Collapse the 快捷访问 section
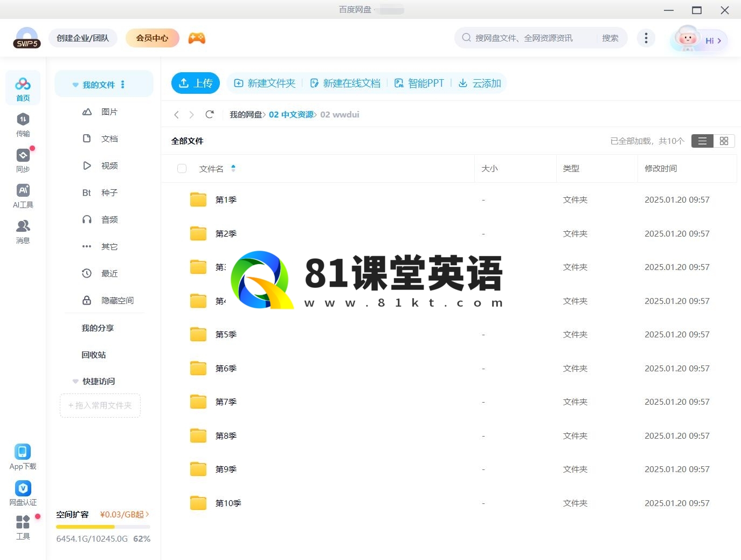Image resolution: width=741 pixels, height=560 pixels. click(75, 382)
